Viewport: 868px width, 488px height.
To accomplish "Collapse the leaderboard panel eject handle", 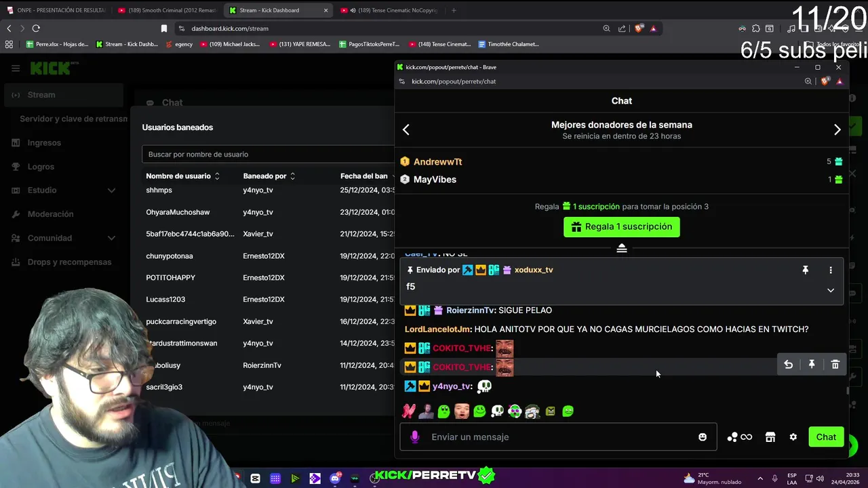I will click(622, 249).
